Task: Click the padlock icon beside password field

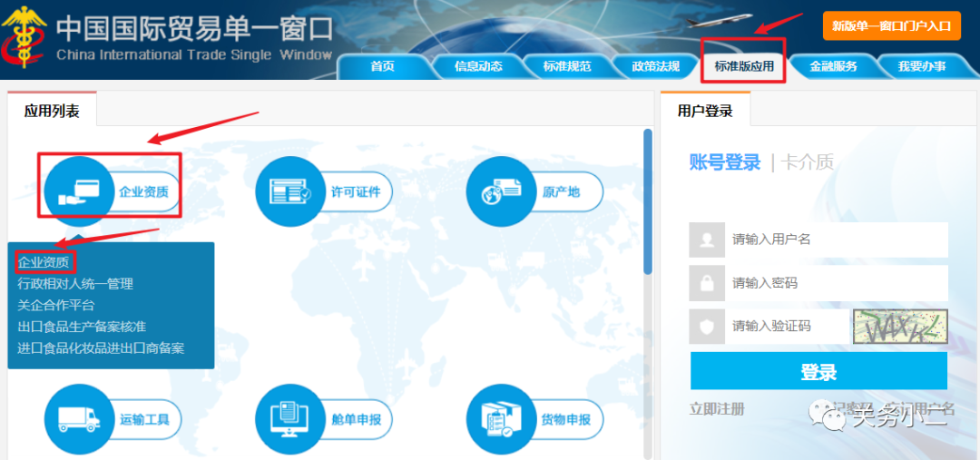Action: pos(707,283)
